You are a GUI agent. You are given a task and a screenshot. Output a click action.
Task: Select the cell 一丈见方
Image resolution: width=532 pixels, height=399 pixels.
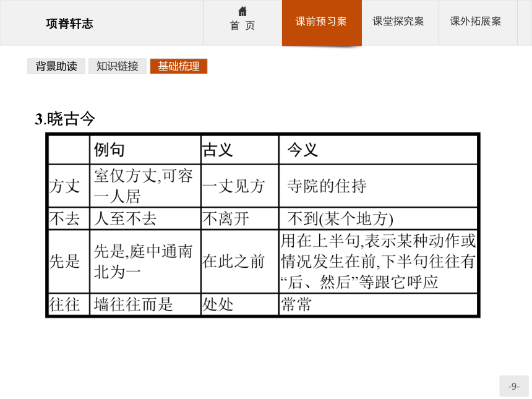click(240, 186)
